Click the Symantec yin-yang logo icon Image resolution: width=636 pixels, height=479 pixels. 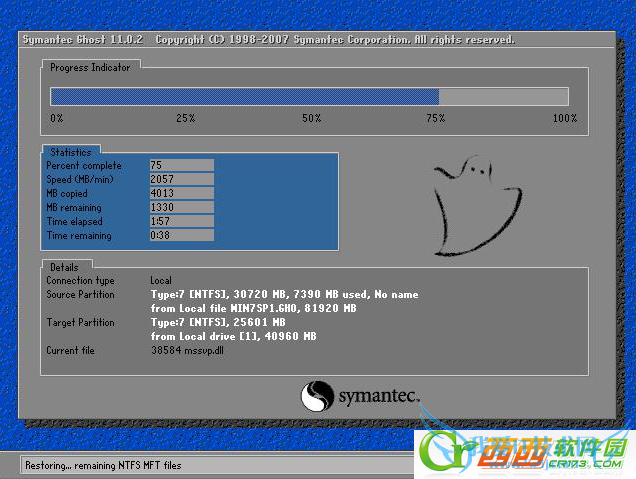coord(317,396)
